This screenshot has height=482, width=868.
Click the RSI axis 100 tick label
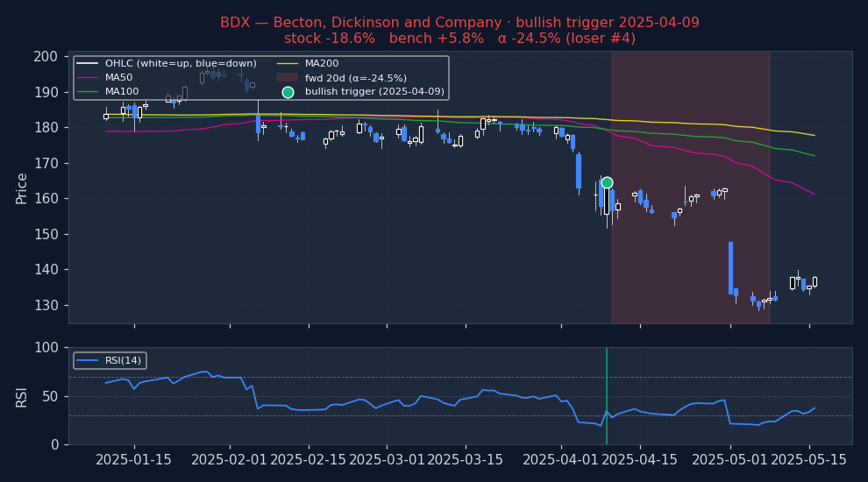46,348
